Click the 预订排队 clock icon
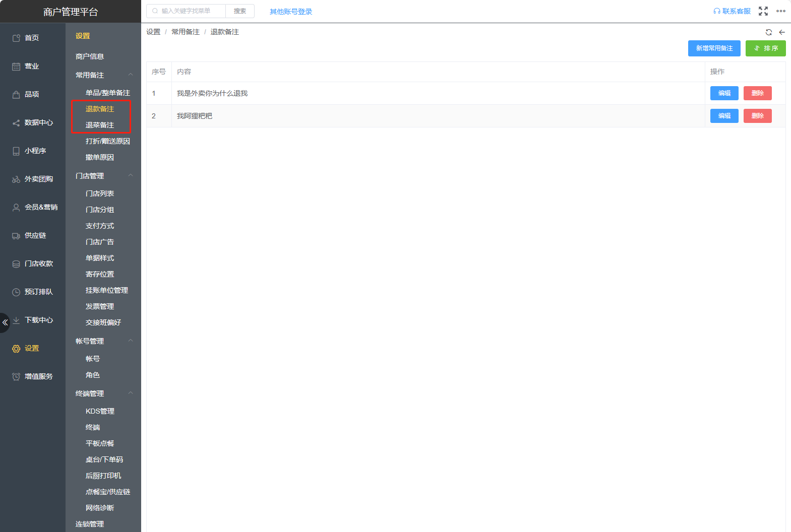The height and width of the screenshot is (532, 791). pyautogui.click(x=16, y=292)
